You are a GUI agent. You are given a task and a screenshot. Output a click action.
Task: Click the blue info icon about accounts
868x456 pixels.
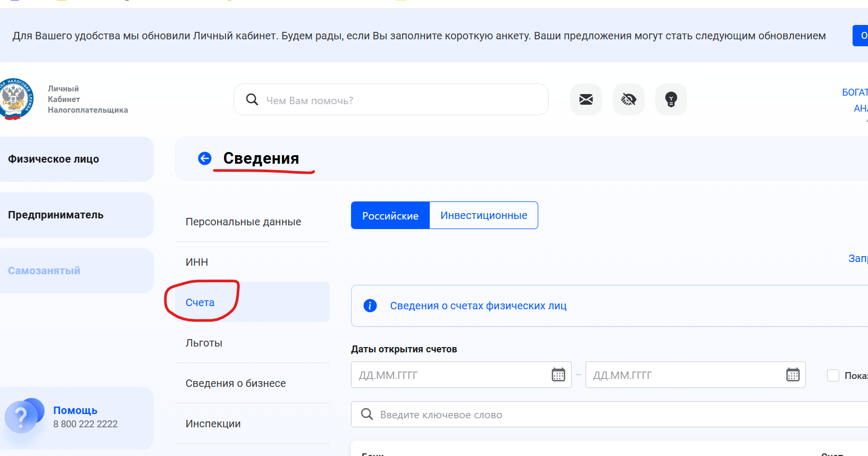(x=370, y=306)
